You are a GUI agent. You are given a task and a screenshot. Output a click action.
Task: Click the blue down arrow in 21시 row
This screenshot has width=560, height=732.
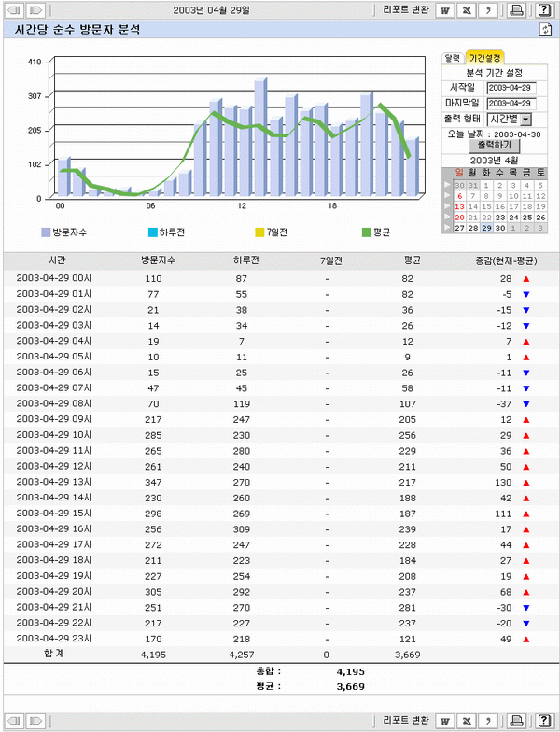point(526,608)
